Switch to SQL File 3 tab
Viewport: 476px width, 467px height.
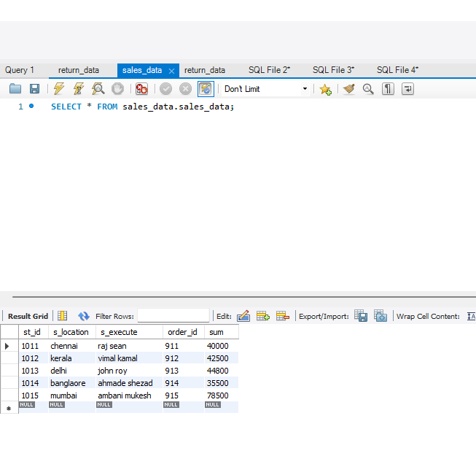point(333,70)
